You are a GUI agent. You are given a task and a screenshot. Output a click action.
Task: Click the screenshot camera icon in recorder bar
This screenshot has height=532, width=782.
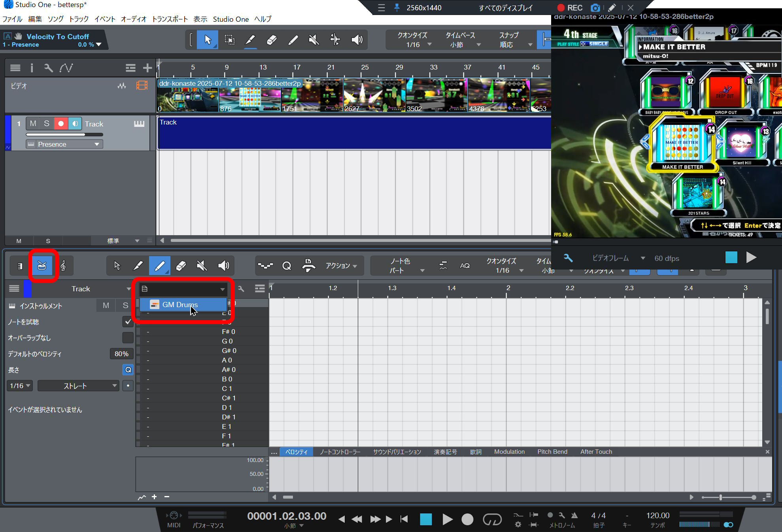pyautogui.click(x=595, y=8)
